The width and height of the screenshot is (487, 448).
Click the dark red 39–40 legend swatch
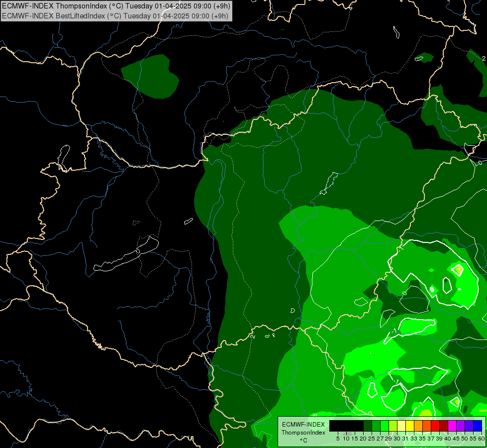444,426
